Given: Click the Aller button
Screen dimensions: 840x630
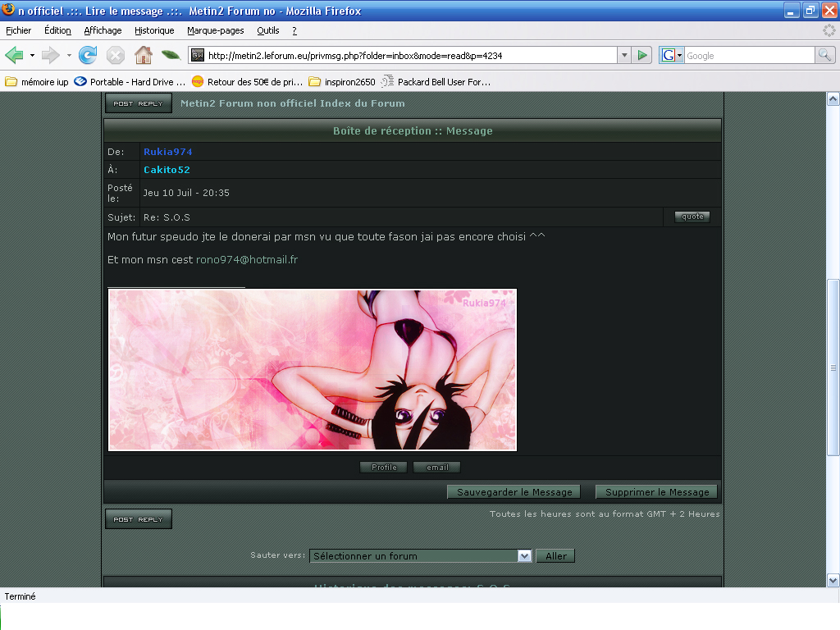Looking at the screenshot, I should point(555,556).
